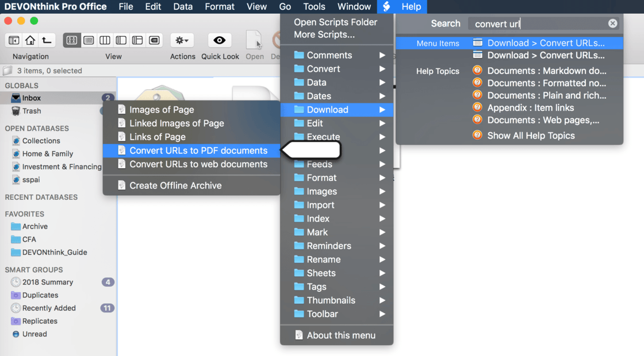This screenshot has height=356, width=644.
Task: Select the 2018 Summary smart group
Action: pos(47,282)
